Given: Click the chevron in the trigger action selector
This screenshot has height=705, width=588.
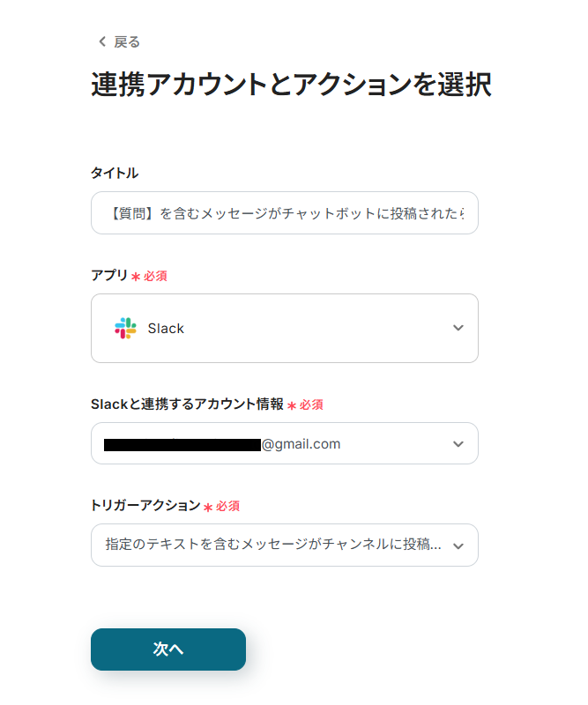Looking at the screenshot, I should (x=458, y=545).
